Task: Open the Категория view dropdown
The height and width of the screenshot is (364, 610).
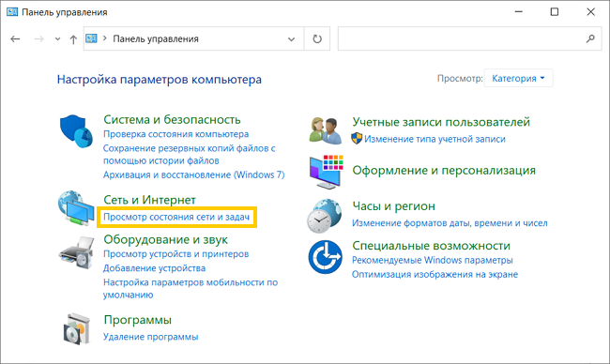Action: point(518,78)
